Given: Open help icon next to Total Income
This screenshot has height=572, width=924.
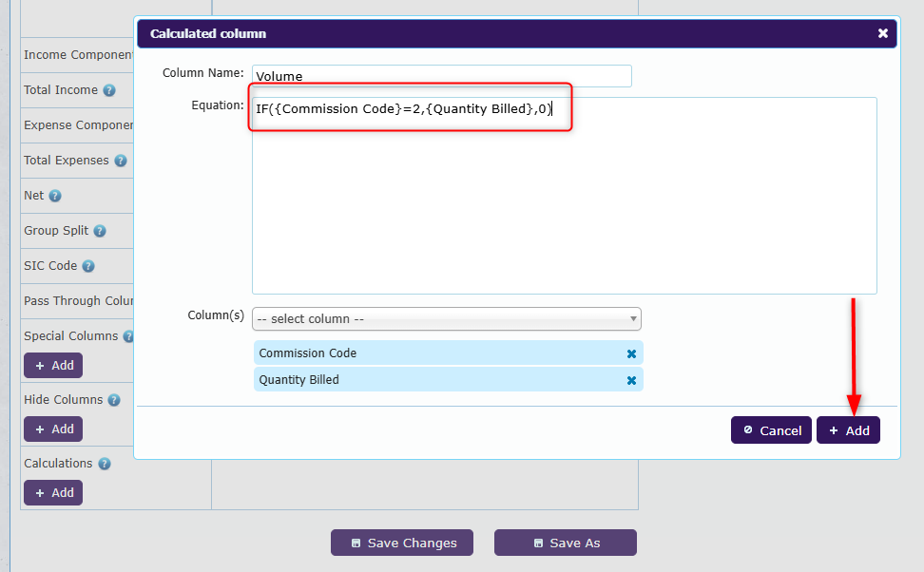Looking at the screenshot, I should click(x=109, y=90).
